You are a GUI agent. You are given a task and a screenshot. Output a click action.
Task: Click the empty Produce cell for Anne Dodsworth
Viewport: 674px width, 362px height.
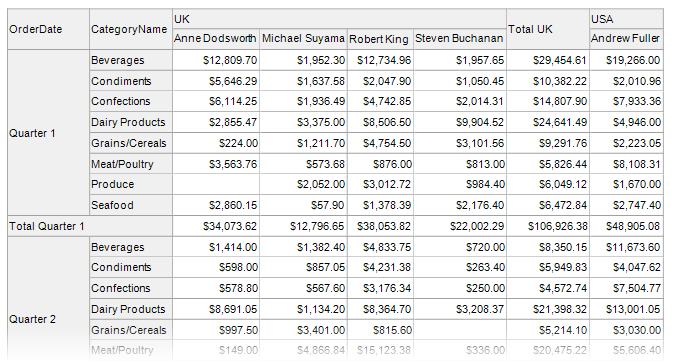[x=216, y=184]
